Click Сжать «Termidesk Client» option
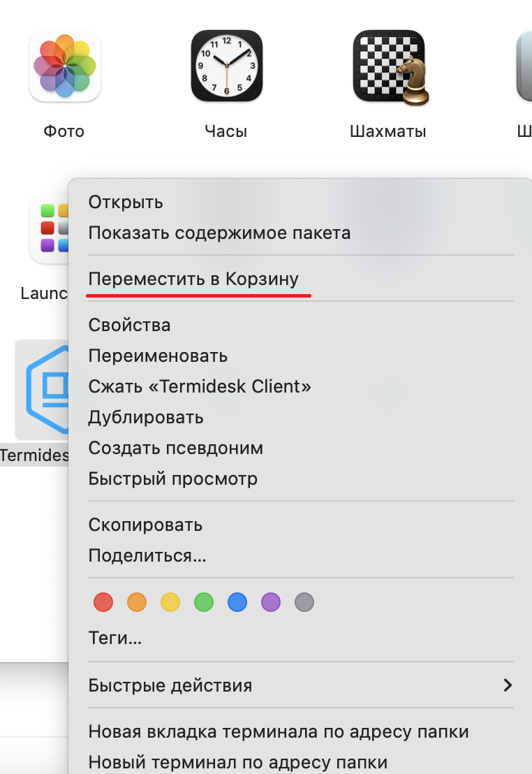The width and height of the screenshot is (532, 774). coord(200,386)
